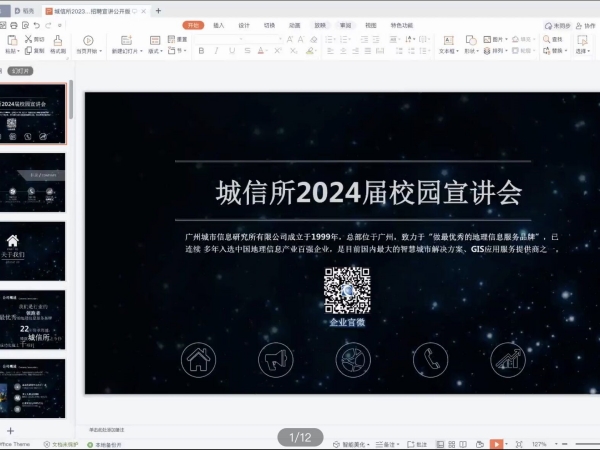Increase font size with larger A icon
600x450 pixels.
(x=290, y=39)
